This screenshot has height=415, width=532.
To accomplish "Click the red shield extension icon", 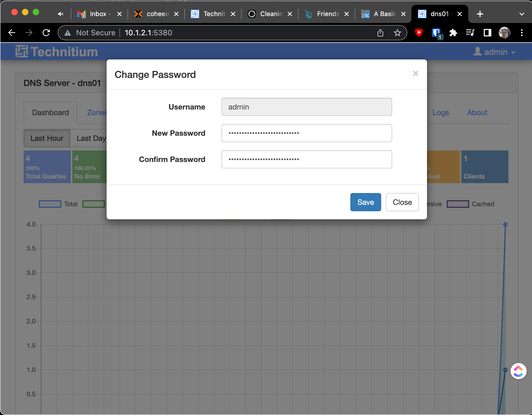I will click(x=419, y=33).
